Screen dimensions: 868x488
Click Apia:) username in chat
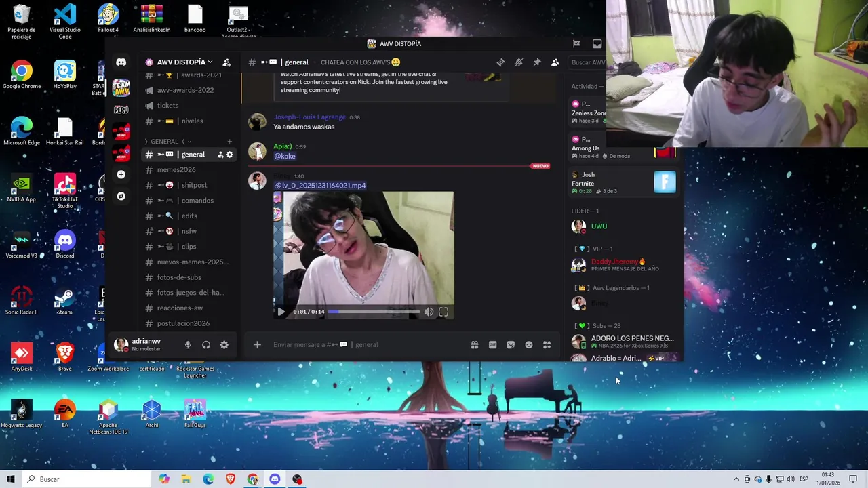pyautogui.click(x=283, y=146)
